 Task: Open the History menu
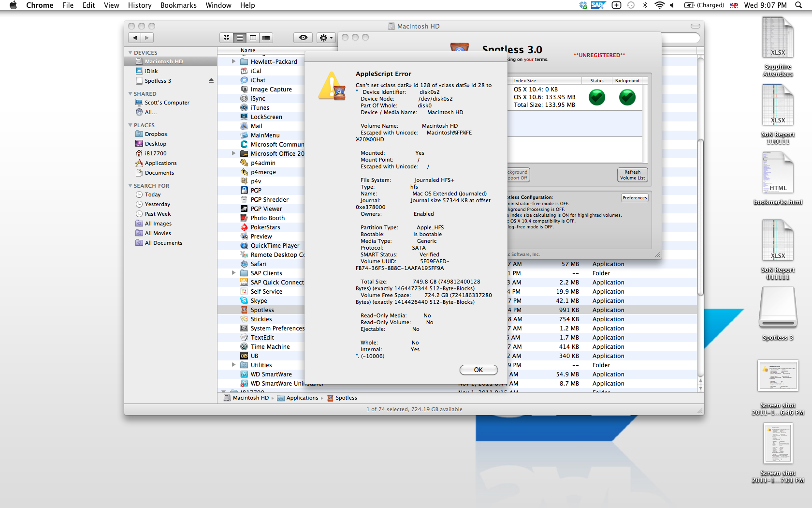pyautogui.click(x=140, y=5)
